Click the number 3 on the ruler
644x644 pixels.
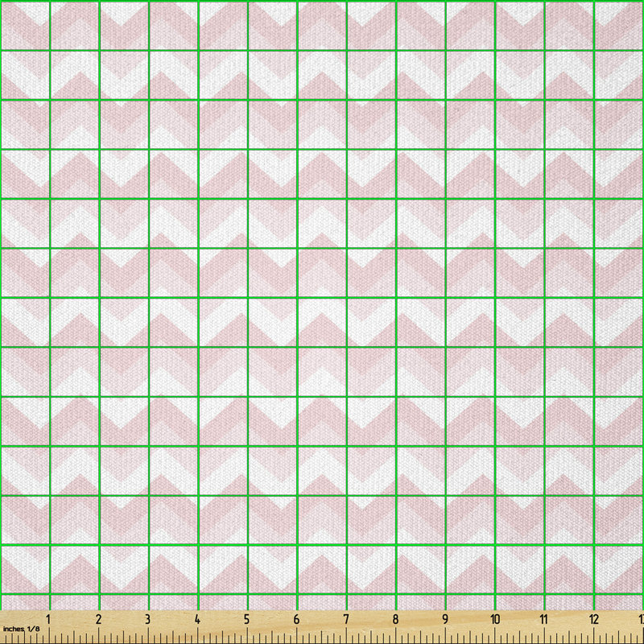click(147, 619)
